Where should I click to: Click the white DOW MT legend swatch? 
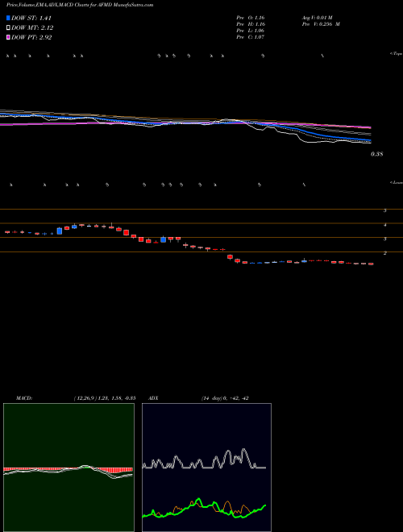(8, 28)
